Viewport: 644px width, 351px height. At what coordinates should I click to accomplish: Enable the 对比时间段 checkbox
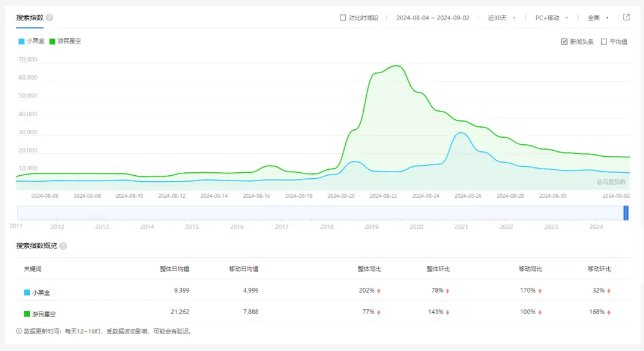(343, 17)
